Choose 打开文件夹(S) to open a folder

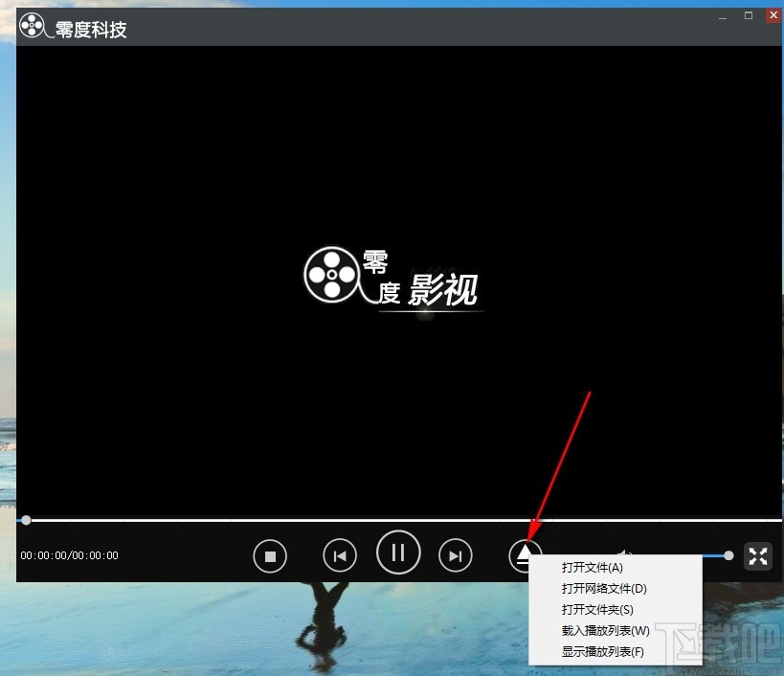click(595, 609)
